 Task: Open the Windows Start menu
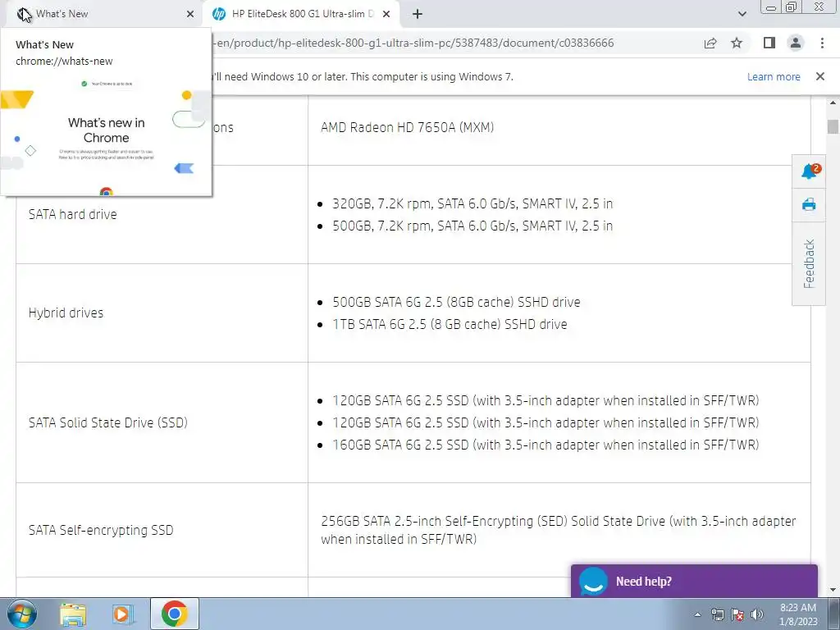point(21,614)
